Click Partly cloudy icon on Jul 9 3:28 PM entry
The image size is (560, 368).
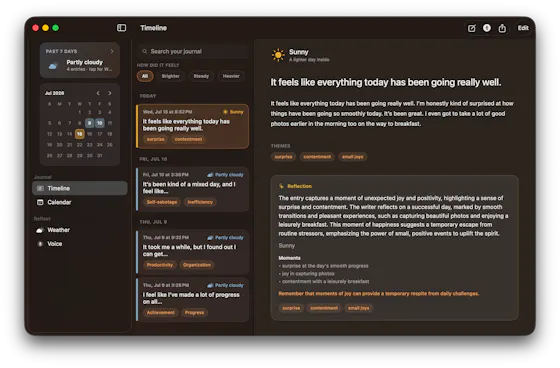pos(210,285)
